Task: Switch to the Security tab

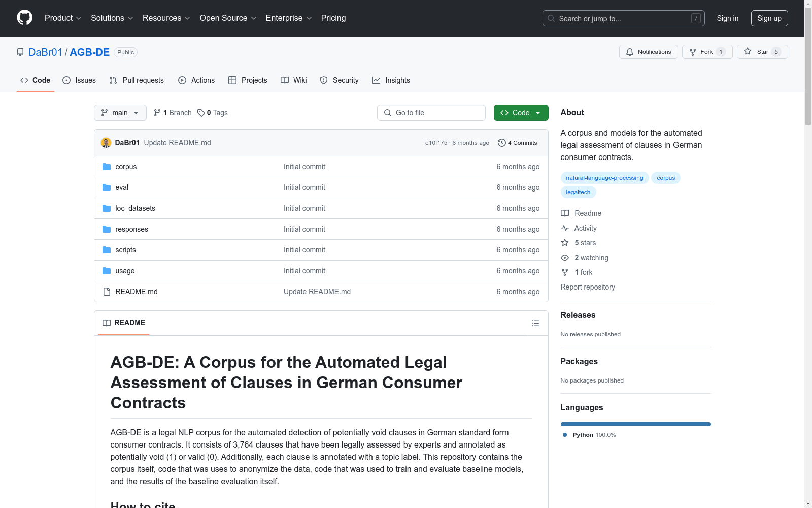Action: pos(339,80)
